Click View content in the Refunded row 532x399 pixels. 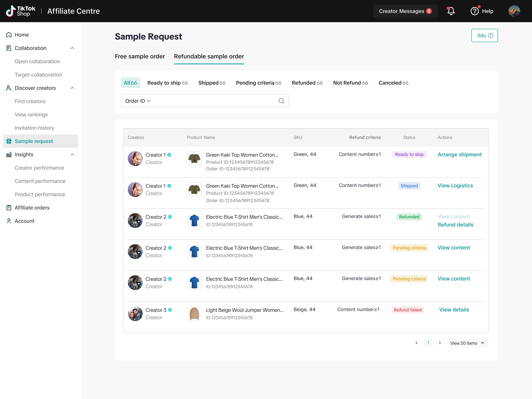454,216
